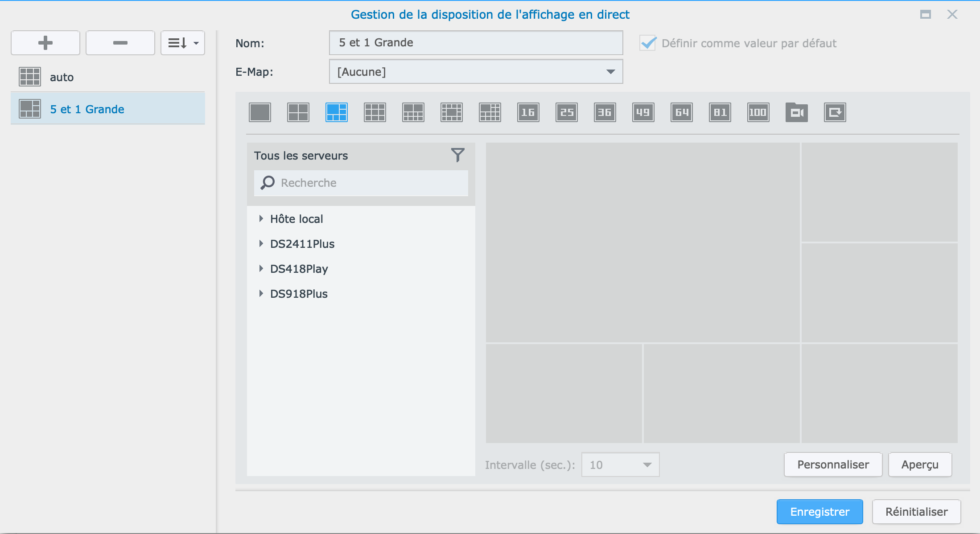Choose the 2x2 four-channel layout icon
The image size is (980, 534).
[x=298, y=112]
